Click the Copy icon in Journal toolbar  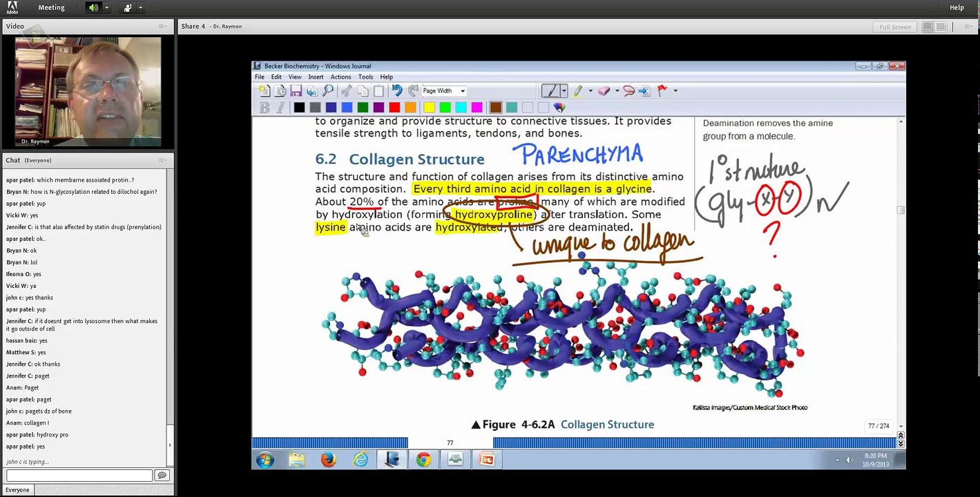(363, 90)
